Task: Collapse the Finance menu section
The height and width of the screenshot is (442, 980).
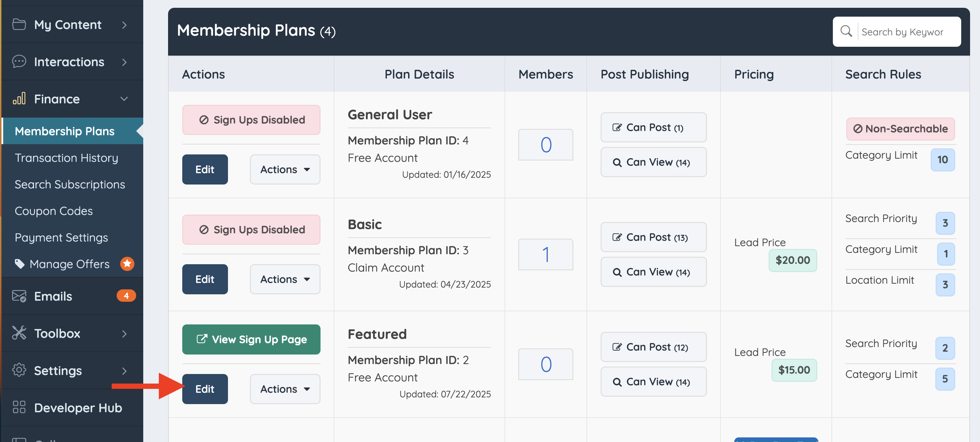Action: 124,99
